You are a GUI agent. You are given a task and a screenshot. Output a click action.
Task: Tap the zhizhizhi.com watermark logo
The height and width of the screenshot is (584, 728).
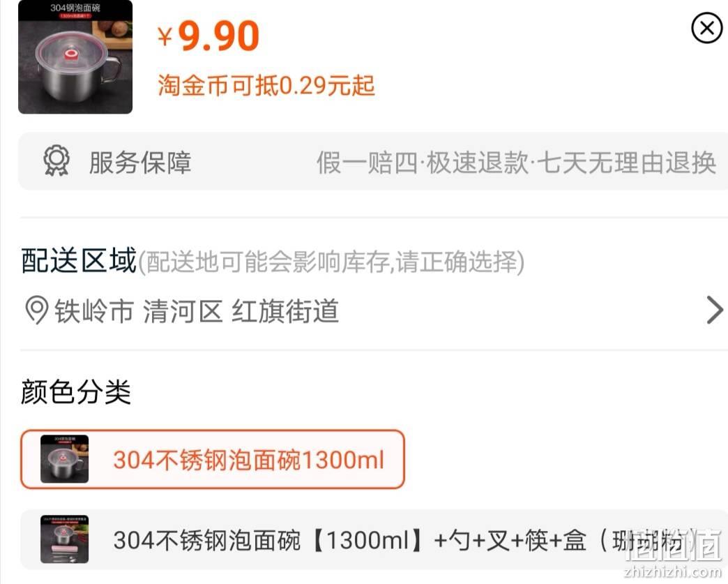[673, 552]
